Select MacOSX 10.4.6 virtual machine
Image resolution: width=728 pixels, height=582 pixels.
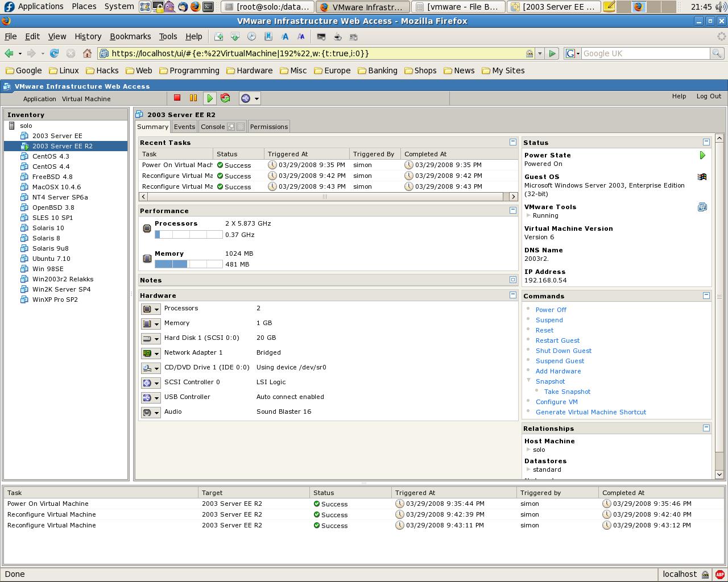56,187
